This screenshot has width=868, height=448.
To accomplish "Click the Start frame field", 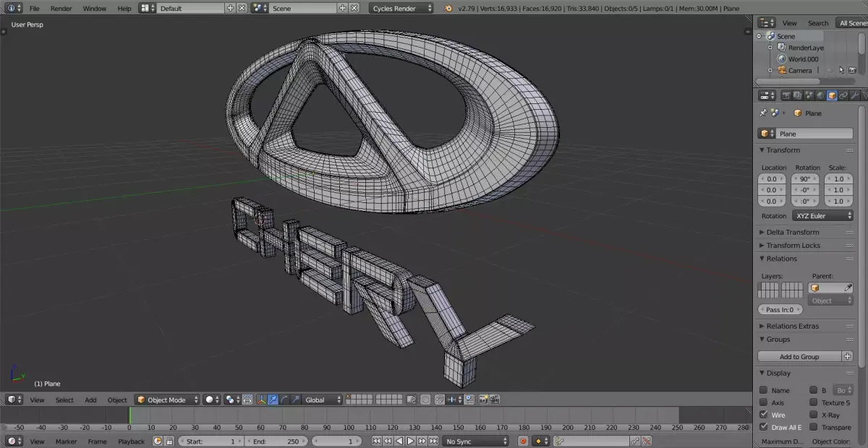I will [211, 441].
